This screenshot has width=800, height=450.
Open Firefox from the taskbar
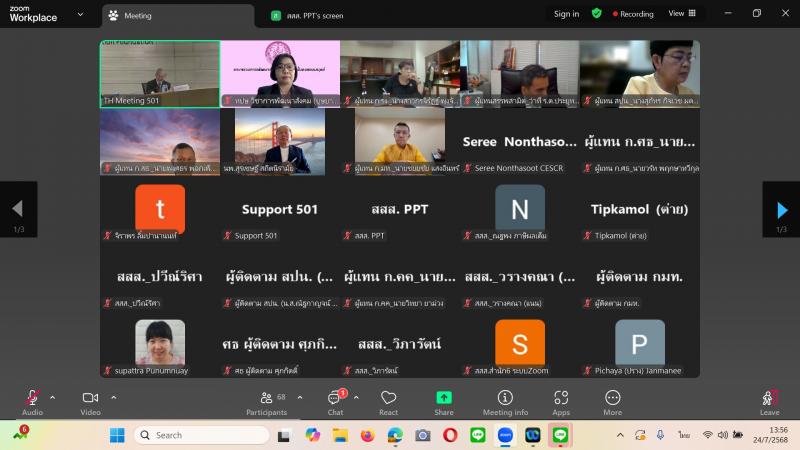coord(367,435)
